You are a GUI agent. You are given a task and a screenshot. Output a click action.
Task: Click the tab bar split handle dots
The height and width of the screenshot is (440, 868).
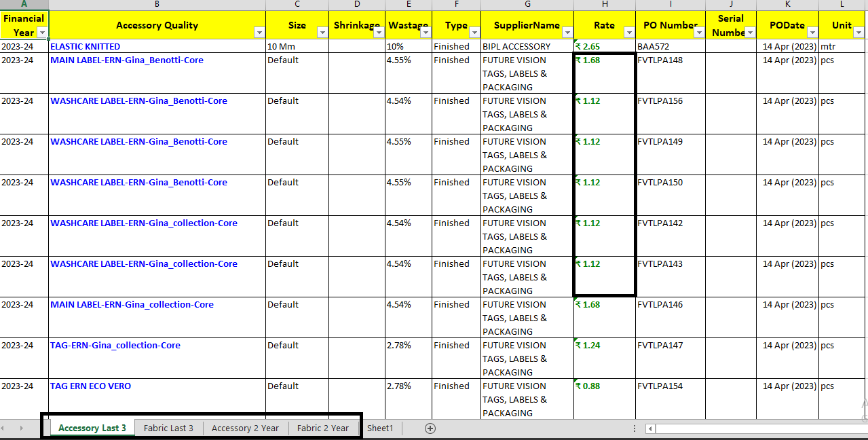[x=635, y=428]
